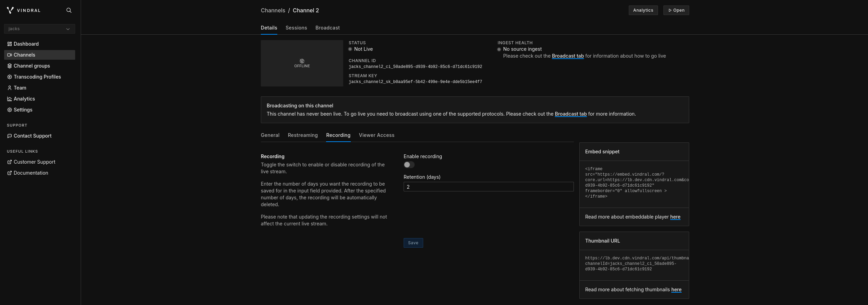The image size is (868, 305).
Task: Open Customer Support link in the sidebar
Action: [x=39, y=162]
